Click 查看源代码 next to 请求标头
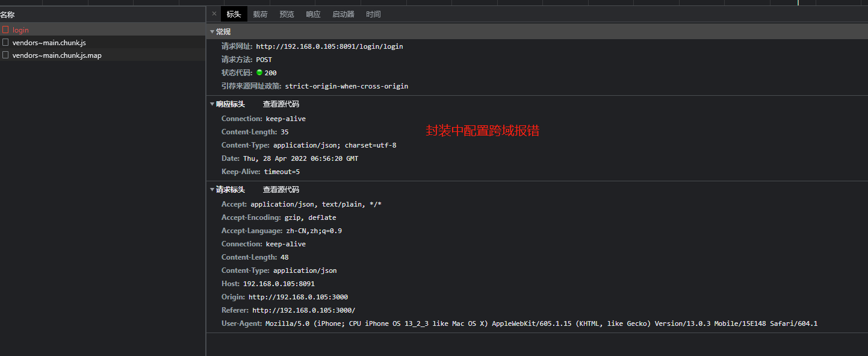The height and width of the screenshot is (356, 868). tap(281, 190)
